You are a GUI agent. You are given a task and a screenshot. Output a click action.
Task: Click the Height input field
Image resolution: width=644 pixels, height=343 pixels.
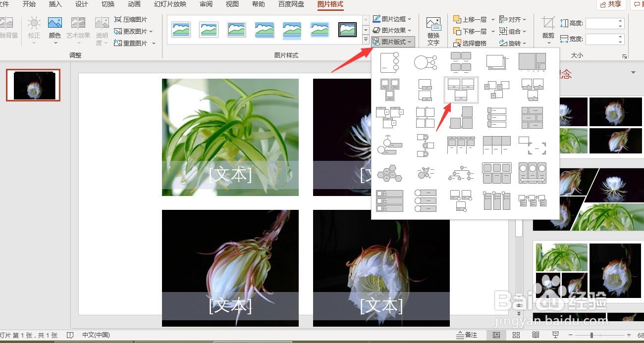(604, 23)
